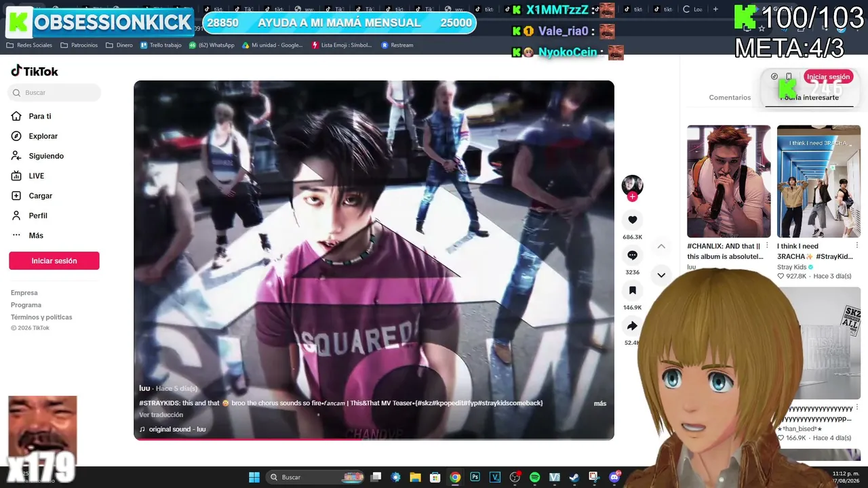
Task: Open the Patrocinios bookmark folder
Action: pyautogui.click(x=79, y=45)
